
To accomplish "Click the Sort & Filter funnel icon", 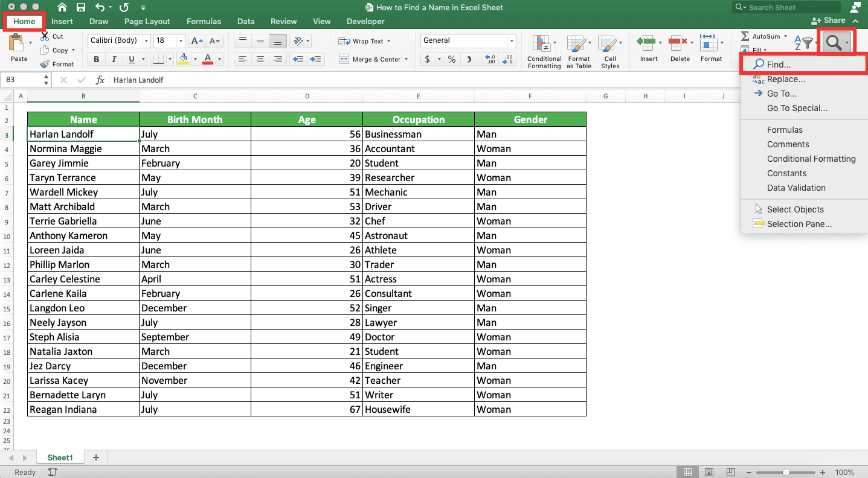I will (x=806, y=43).
